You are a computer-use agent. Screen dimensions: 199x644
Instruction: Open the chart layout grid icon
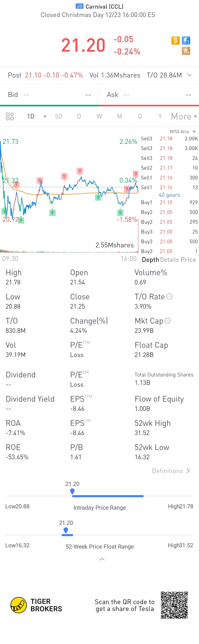coord(10,116)
